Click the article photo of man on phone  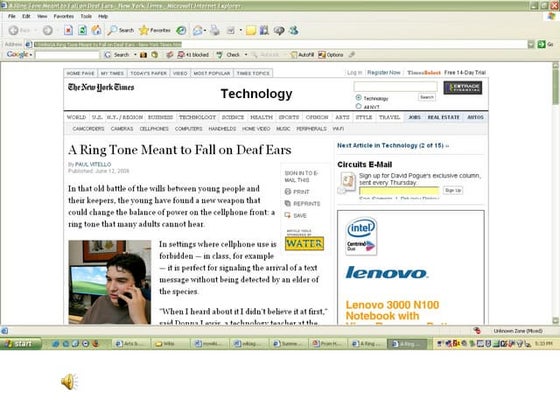click(110, 282)
